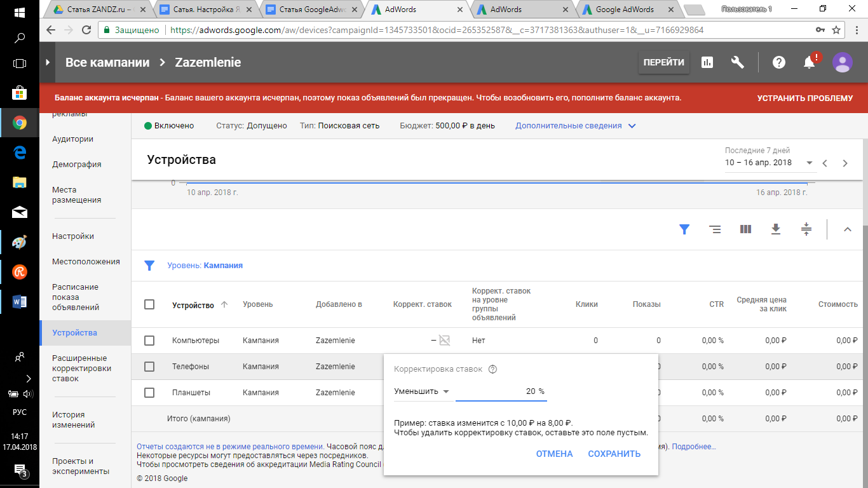Viewport: 868px width, 488px height.
Task: Click СОХРАНИТЬ to save bid adjustment
Action: 614,454
